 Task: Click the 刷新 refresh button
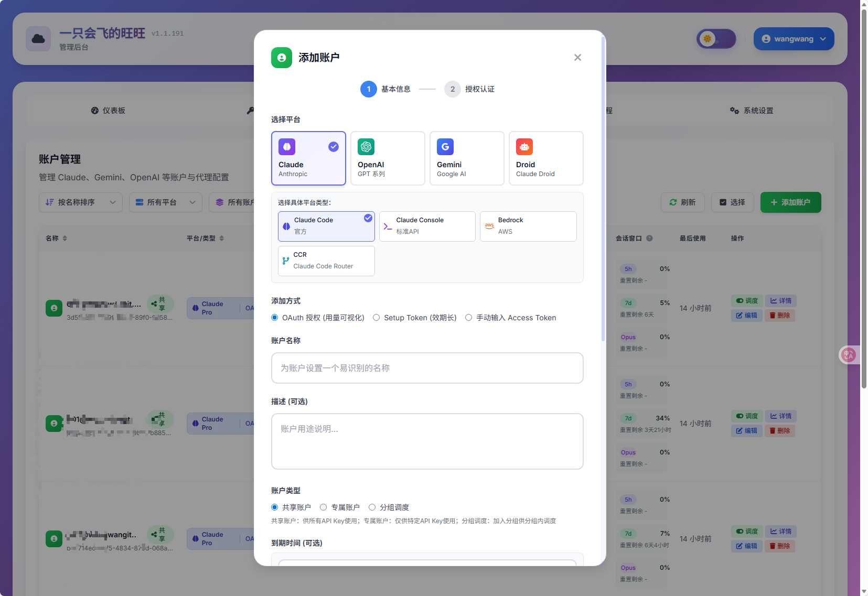pos(682,202)
